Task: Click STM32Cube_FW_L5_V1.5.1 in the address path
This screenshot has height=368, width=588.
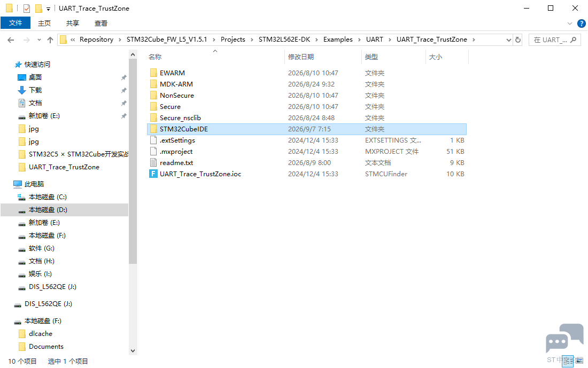Action: pos(166,40)
